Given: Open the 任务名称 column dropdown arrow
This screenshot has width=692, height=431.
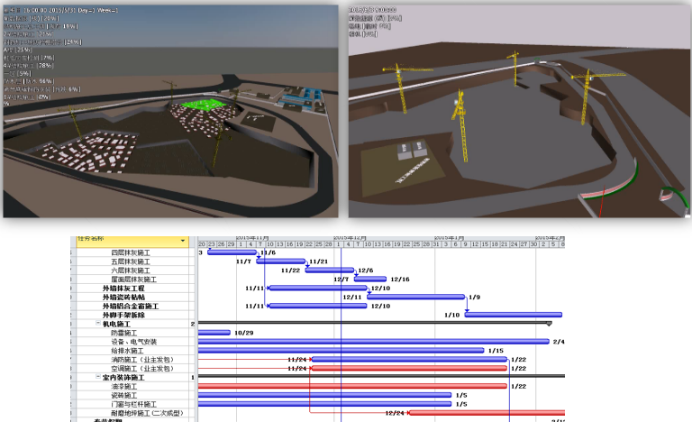Looking at the screenshot, I should pos(183,241).
